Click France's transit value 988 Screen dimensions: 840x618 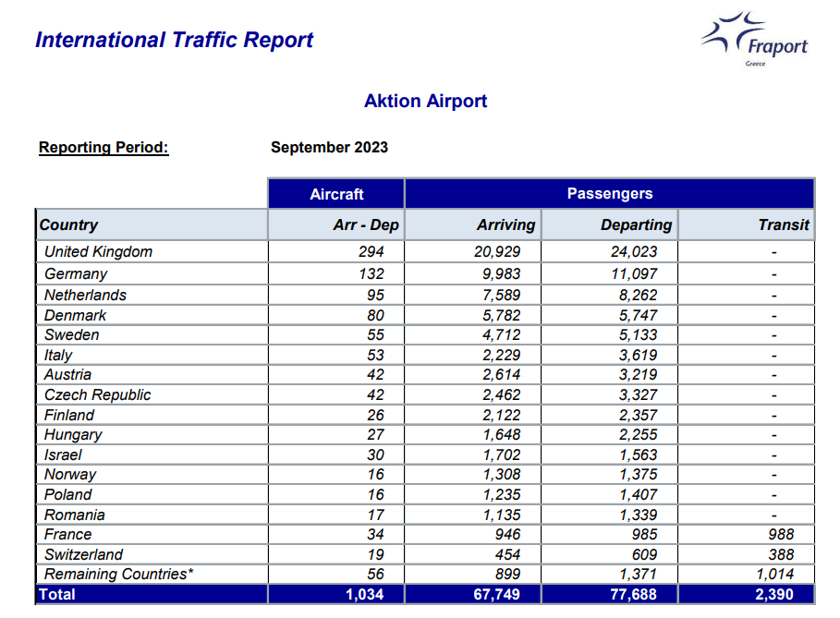point(781,534)
